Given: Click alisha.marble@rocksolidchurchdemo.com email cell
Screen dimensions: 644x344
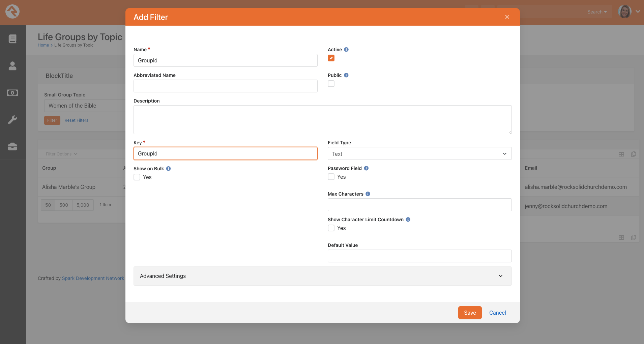Looking at the screenshot, I should (x=576, y=187).
